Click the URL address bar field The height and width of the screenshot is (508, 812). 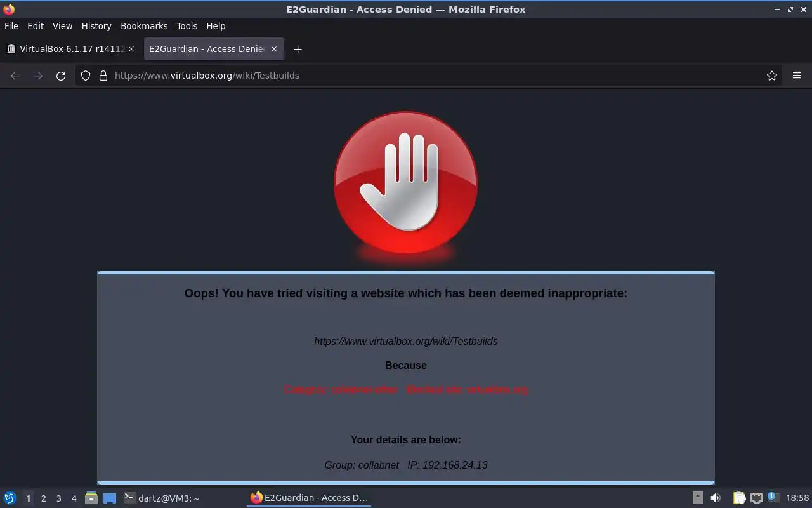tap(428, 76)
